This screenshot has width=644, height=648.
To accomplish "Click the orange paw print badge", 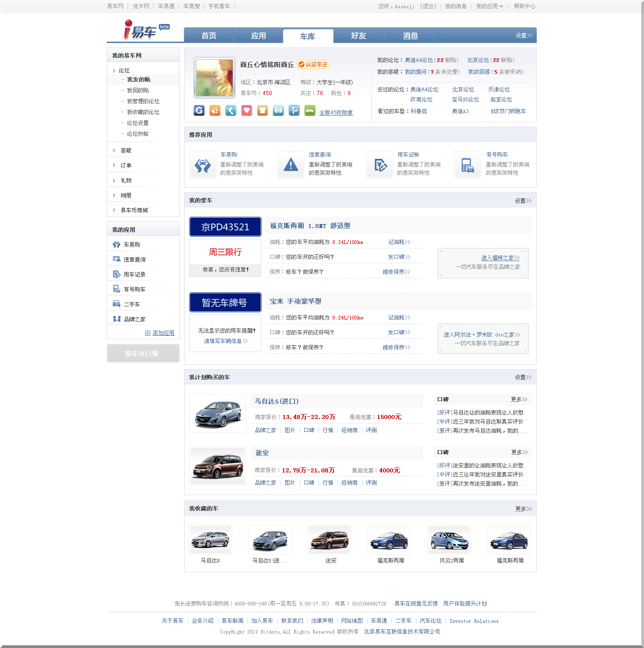I will pos(215,110).
